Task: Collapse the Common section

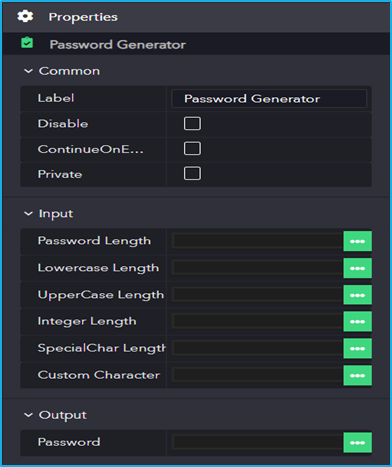Action: [28, 71]
